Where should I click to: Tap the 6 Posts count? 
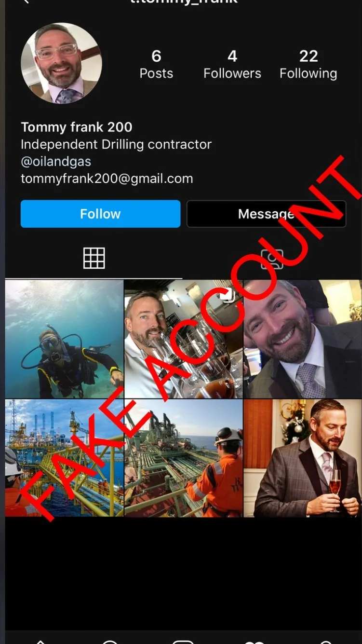coord(156,65)
